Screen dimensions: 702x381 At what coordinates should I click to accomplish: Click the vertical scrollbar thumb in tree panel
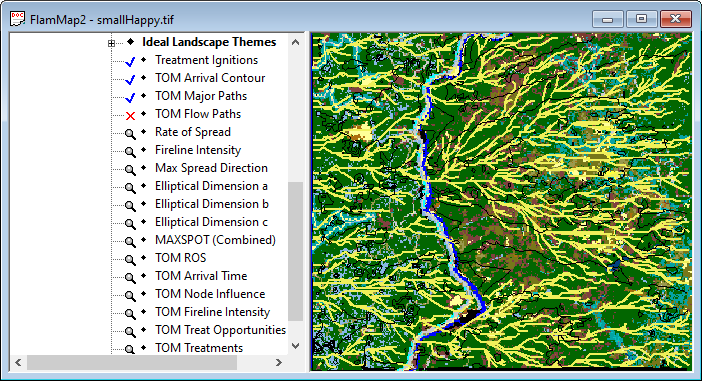[295, 251]
